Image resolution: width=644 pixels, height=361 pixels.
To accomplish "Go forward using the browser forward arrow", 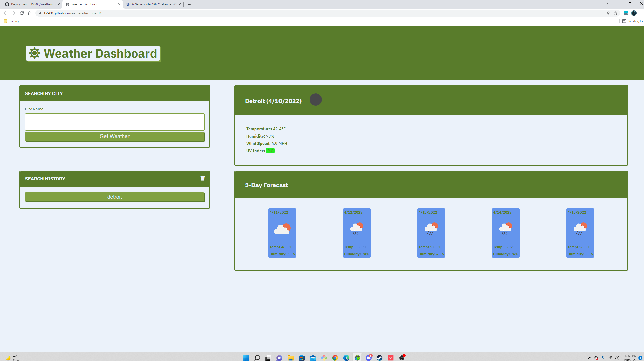I will click(x=14, y=13).
